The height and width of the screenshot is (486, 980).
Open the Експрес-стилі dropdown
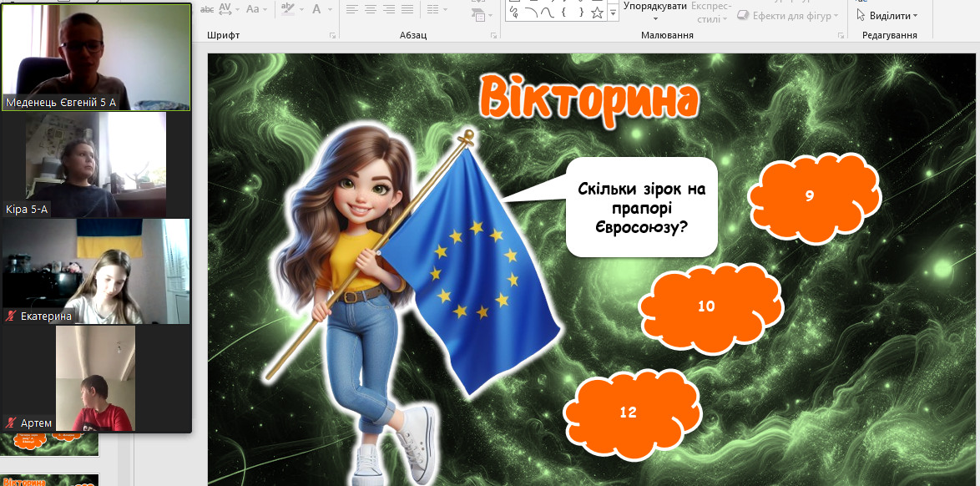[x=713, y=13]
